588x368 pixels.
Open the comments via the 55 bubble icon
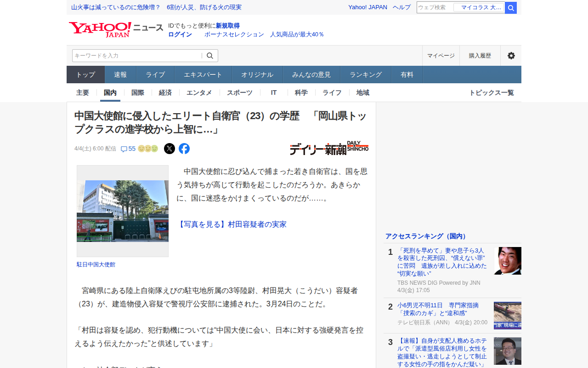click(x=124, y=149)
